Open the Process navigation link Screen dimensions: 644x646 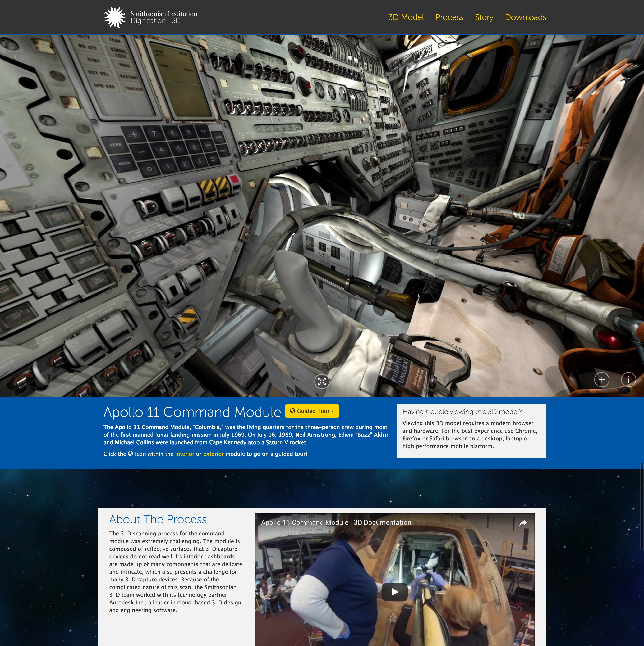449,17
